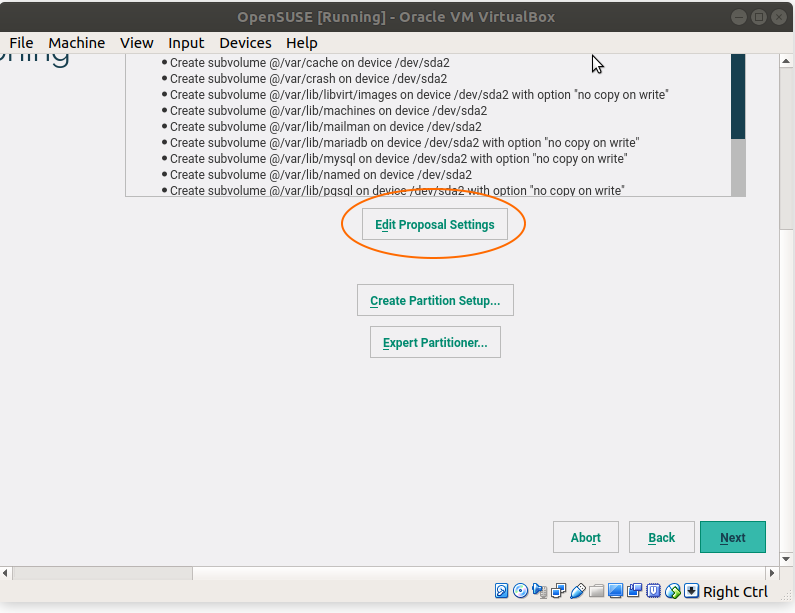Screen dimensions: 795x613
Task: Click the keyboard capture arrow icon
Action: [x=692, y=591]
